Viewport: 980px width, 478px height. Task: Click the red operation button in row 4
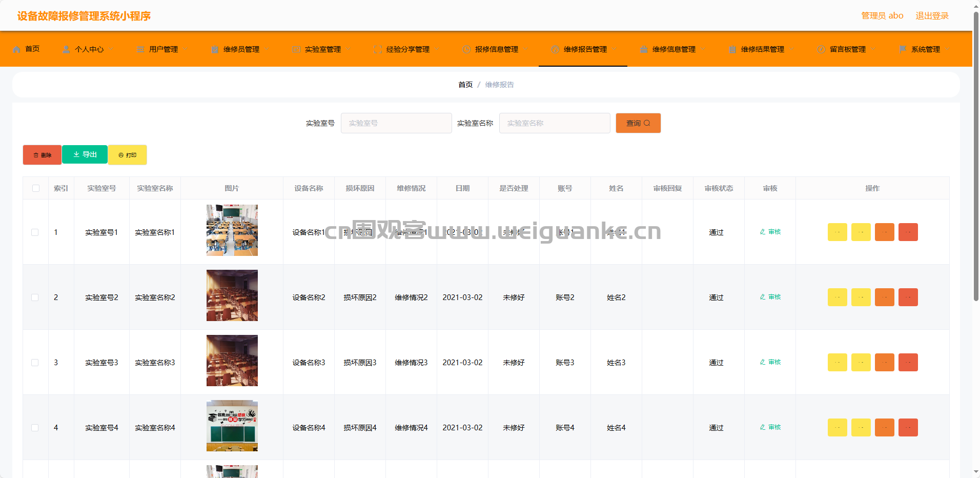tap(908, 428)
